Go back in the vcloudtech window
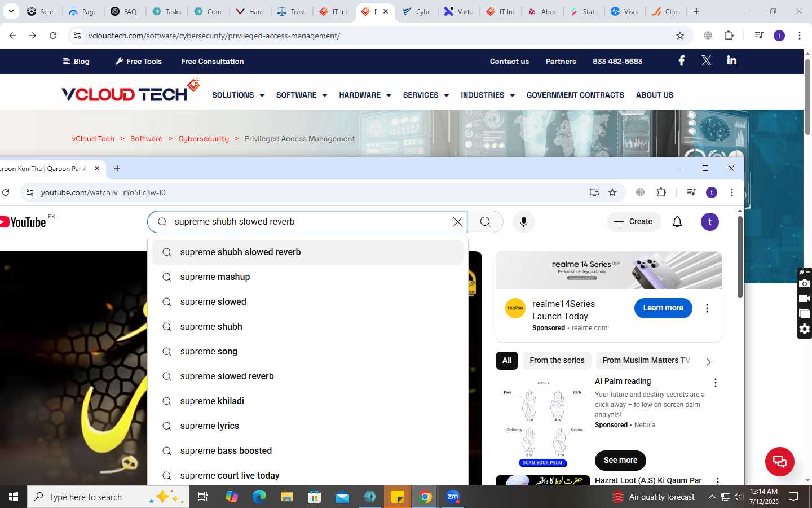Screen dimensions: 812x508 12,36
